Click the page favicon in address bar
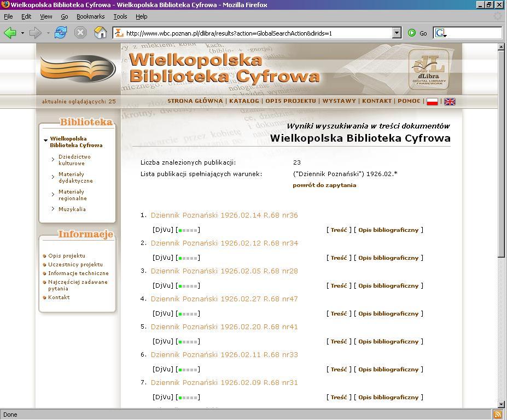 click(x=119, y=33)
